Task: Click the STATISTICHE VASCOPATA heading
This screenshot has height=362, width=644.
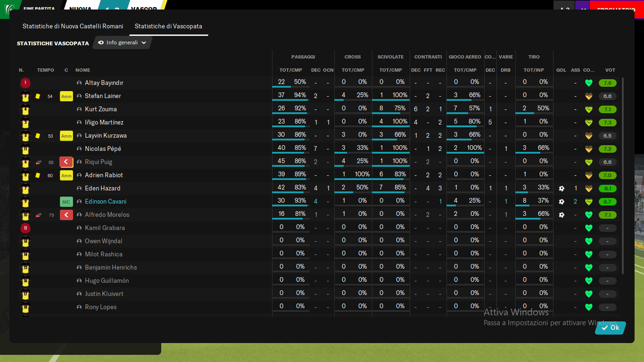Action: click(53, 44)
